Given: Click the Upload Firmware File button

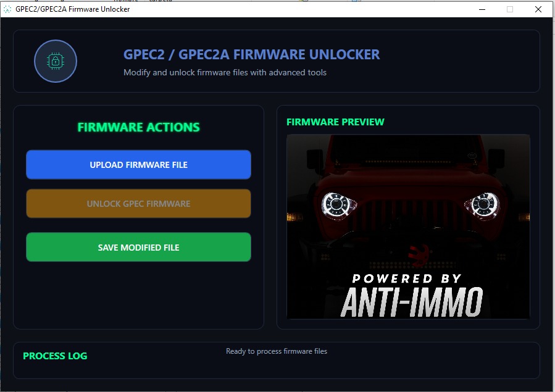Looking at the screenshot, I should point(138,164).
